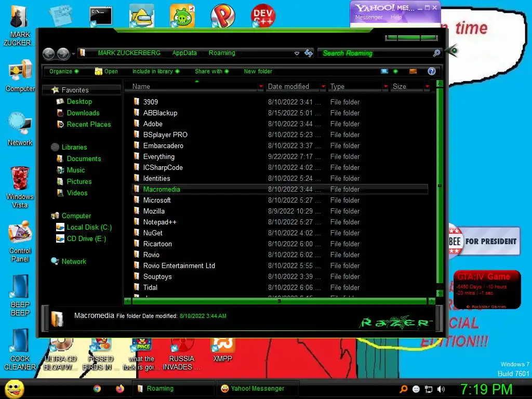Open the Network desktop icon
532x399 pixels.
pyautogui.click(x=20, y=129)
